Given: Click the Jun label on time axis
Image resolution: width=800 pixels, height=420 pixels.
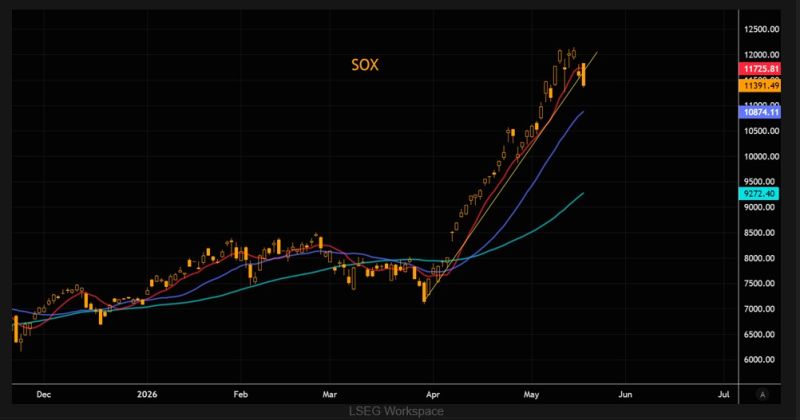Looking at the screenshot, I should click(x=625, y=394).
